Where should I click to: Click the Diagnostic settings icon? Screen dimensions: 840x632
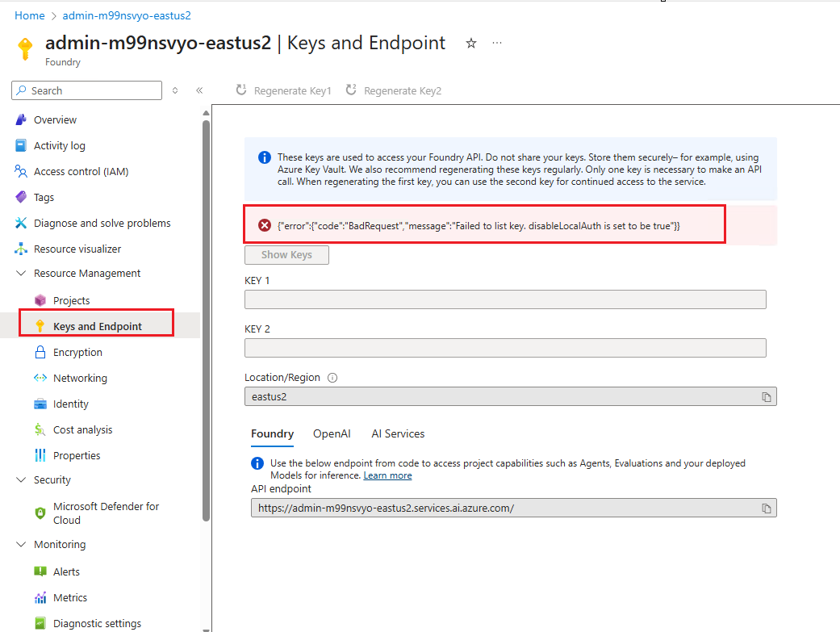tap(40, 623)
